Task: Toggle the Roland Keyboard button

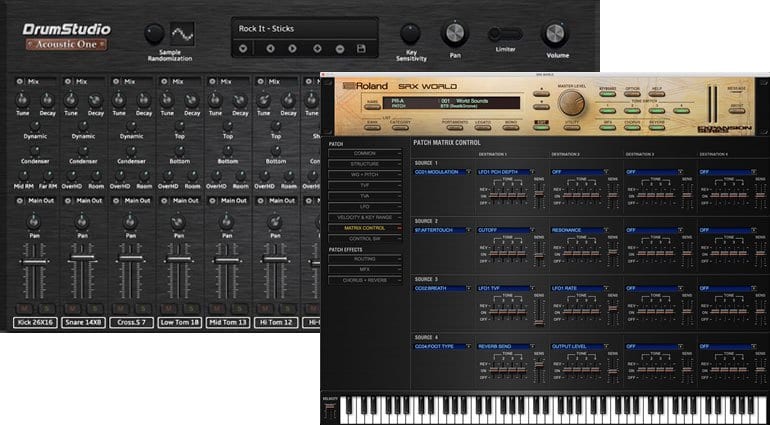Action: click(607, 93)
